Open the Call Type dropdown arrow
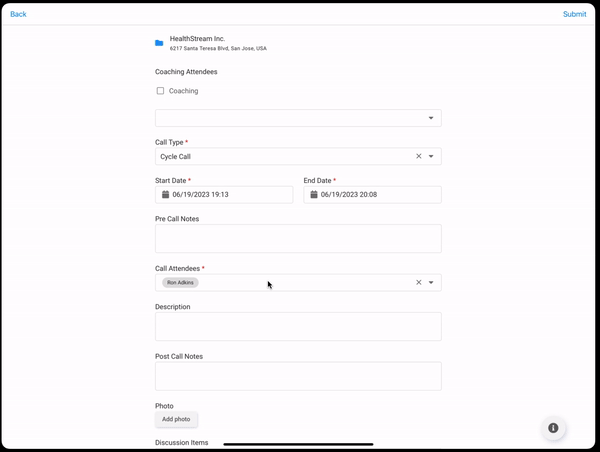 tap(431, 157)
